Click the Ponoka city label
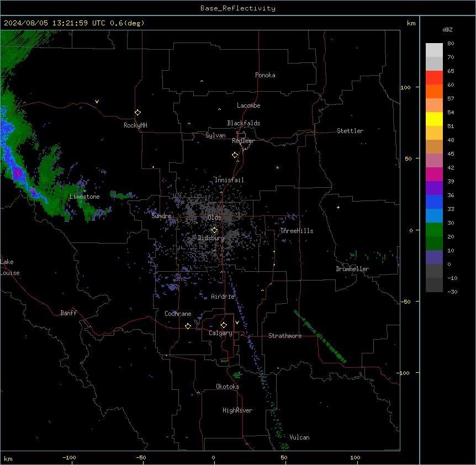This screenshot has height=465, width=476. (x=265, y=75)
